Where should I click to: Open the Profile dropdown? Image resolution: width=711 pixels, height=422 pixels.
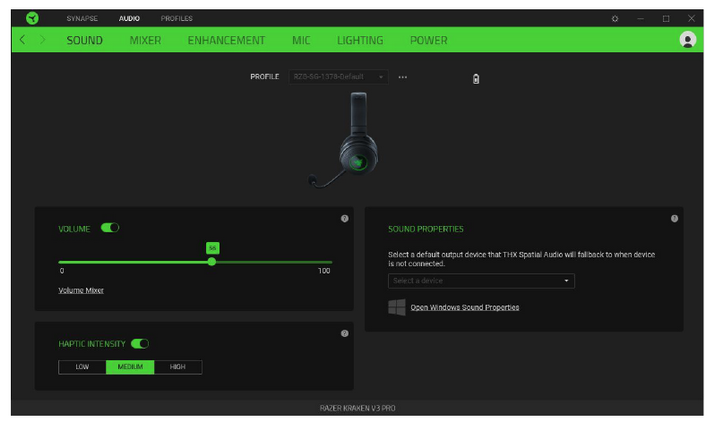[x=338, y=77]
